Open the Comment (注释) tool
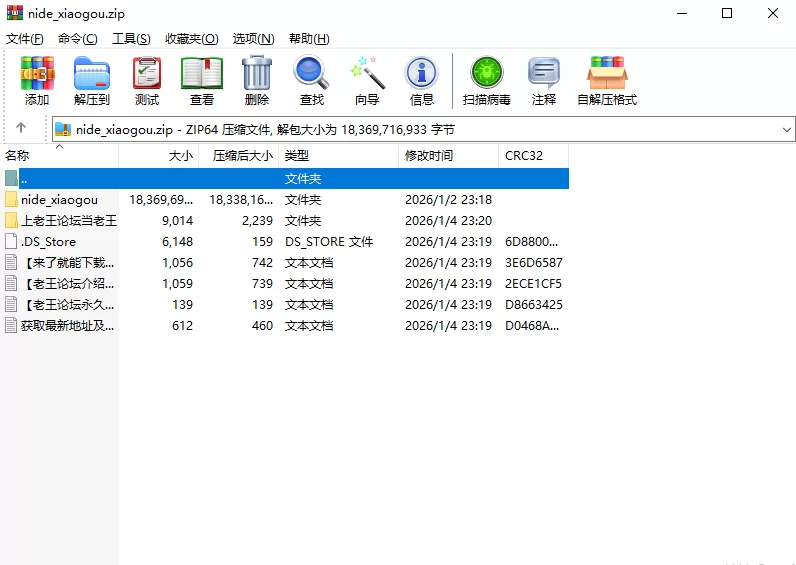The height and width of the screenshot is (565, 796). pos(544,81)
